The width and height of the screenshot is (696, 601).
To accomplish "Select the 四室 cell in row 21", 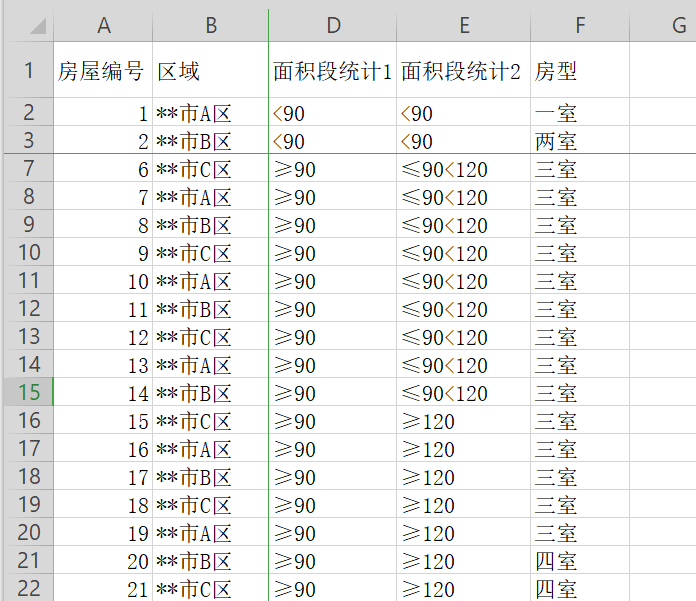I will [579, 562].
